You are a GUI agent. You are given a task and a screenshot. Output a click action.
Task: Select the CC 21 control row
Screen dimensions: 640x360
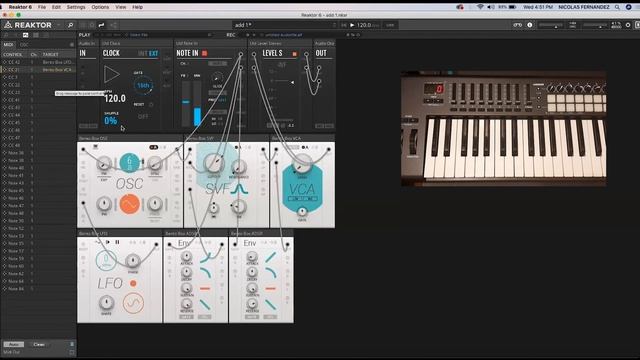pos(38,70)
